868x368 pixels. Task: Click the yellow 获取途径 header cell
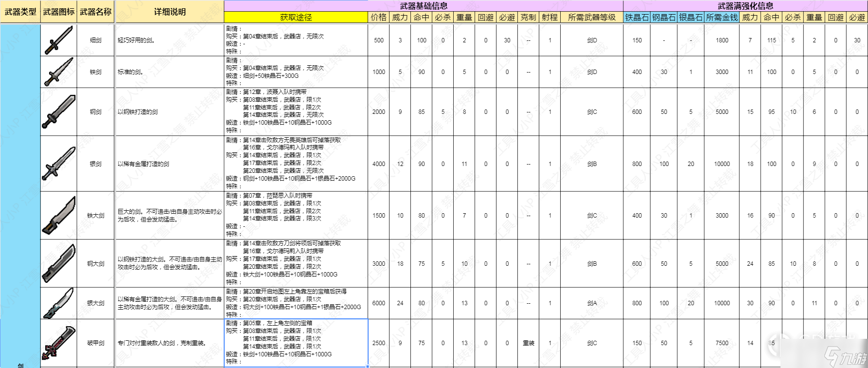point(296,17)
